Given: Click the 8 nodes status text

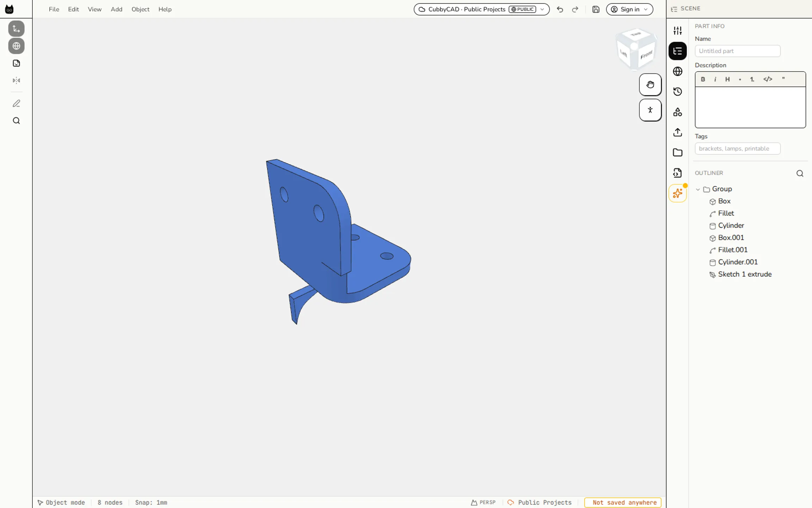Looking at the screenshot, I should 110,502.
